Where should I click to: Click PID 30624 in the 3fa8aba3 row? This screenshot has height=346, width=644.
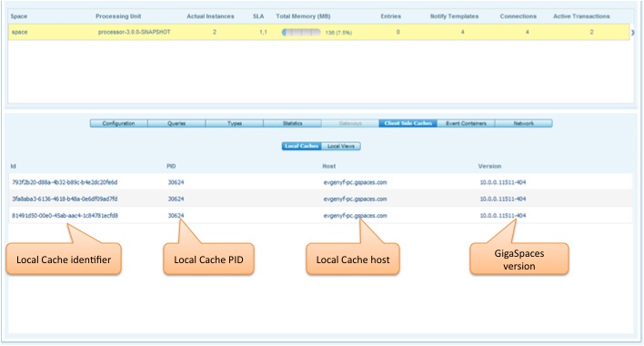click(176, 198)
